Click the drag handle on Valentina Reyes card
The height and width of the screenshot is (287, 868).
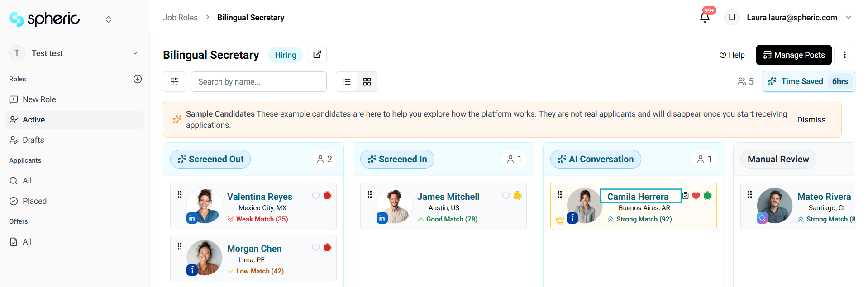click(180, 194)
